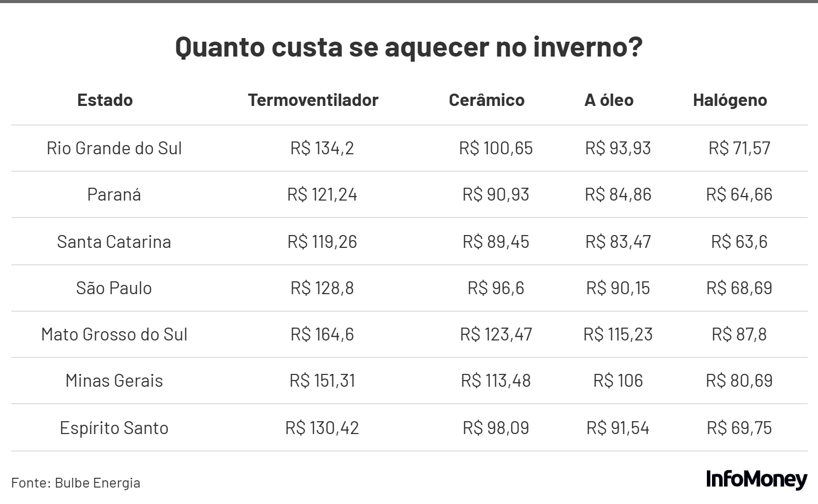Click the Mato Grosso do Sul row label

tap(114, 334)
